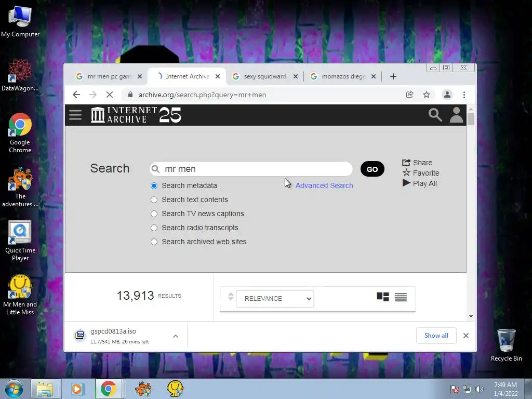This screenshot has width=532, height=399.
Task: Open the Internet Archive hamburger menu
Action: click(x=75, y=115)
